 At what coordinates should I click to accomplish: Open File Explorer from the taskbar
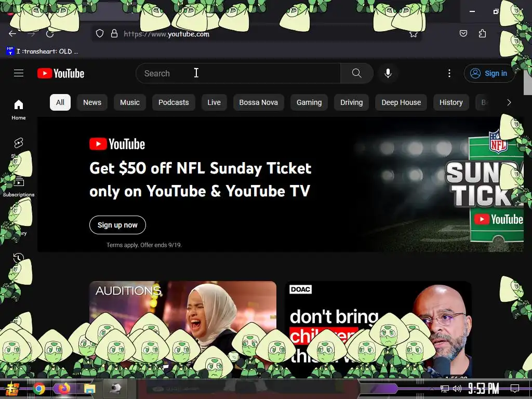89,389
